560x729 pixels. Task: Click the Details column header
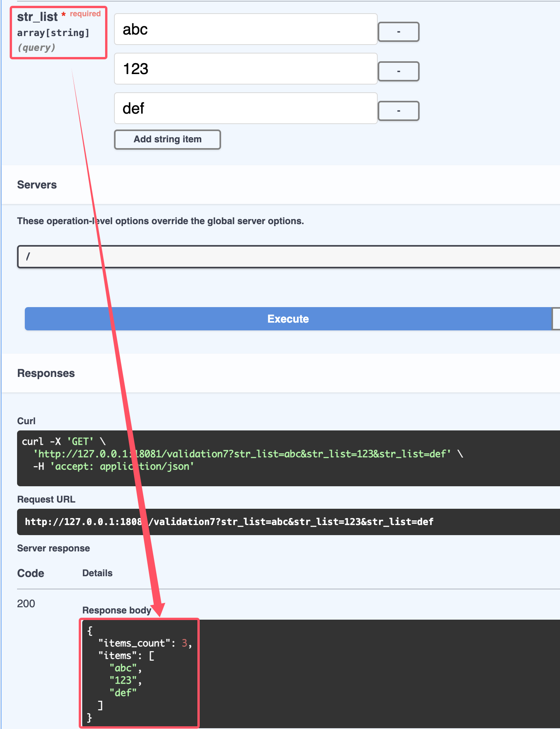(x=97, y=573)
